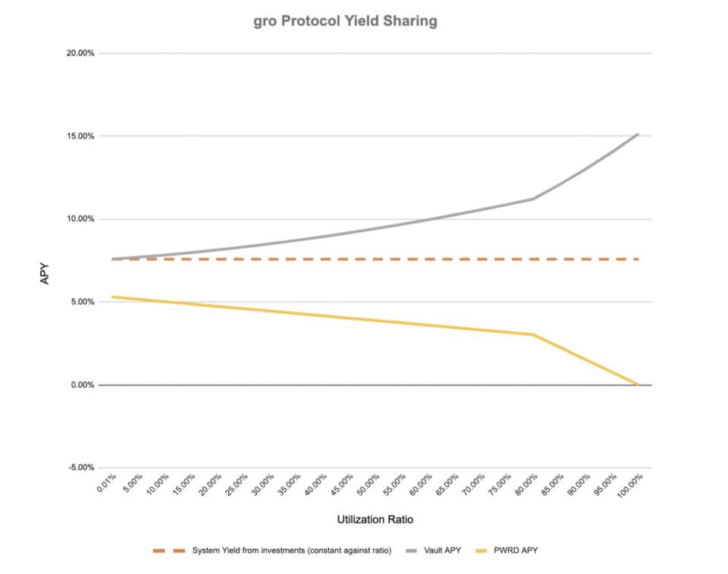
Task: Click the PWRD APY line endpoint at 100%
Action: coord(638,384)
